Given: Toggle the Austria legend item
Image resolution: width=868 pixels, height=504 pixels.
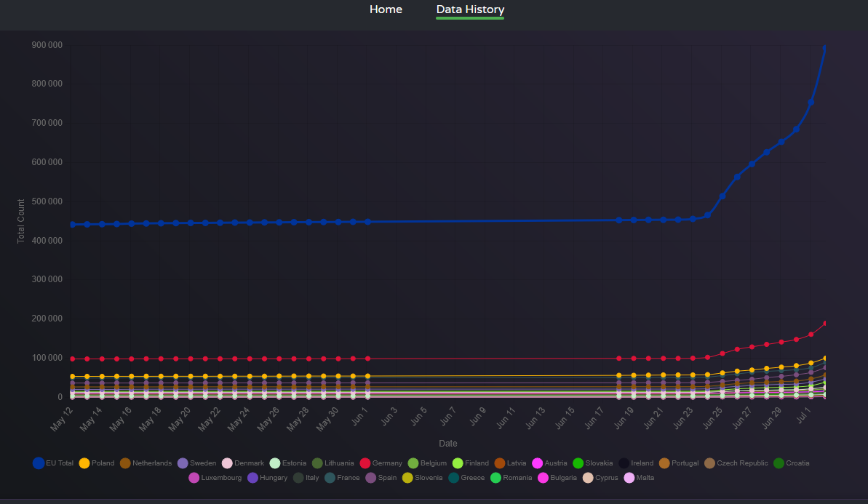Looking at the screenshot, I should coord(549,463).
